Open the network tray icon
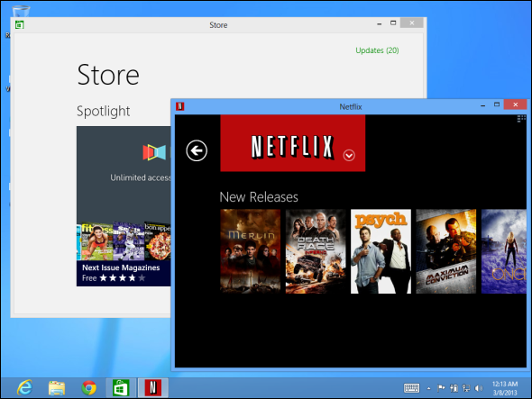This screenshot has width=532, height=399. 466,388
